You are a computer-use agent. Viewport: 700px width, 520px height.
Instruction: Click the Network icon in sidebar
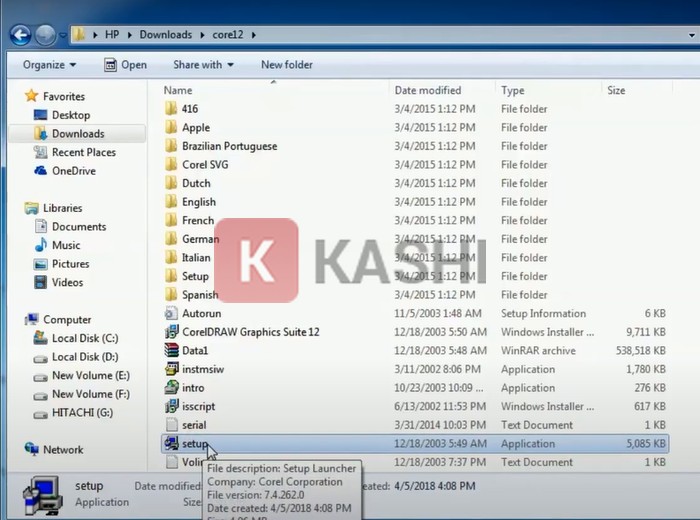(x=32, y=449)
